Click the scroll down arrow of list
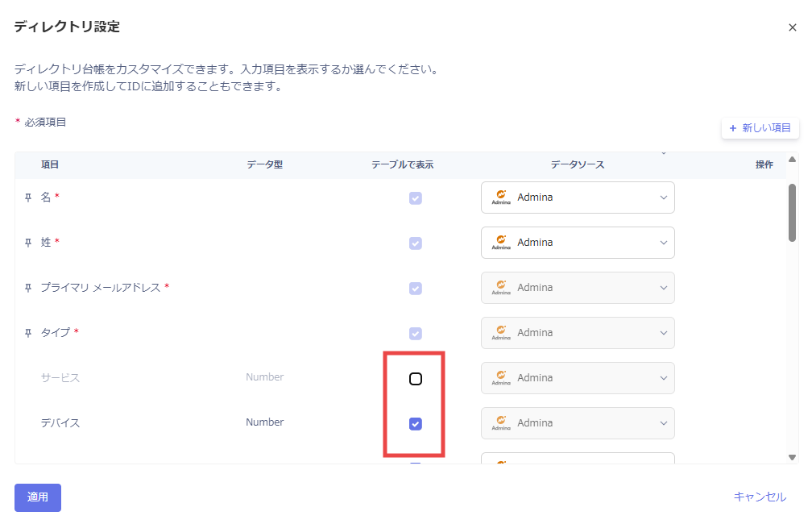Viewport: 812px width, 524px height. (792, 457)
